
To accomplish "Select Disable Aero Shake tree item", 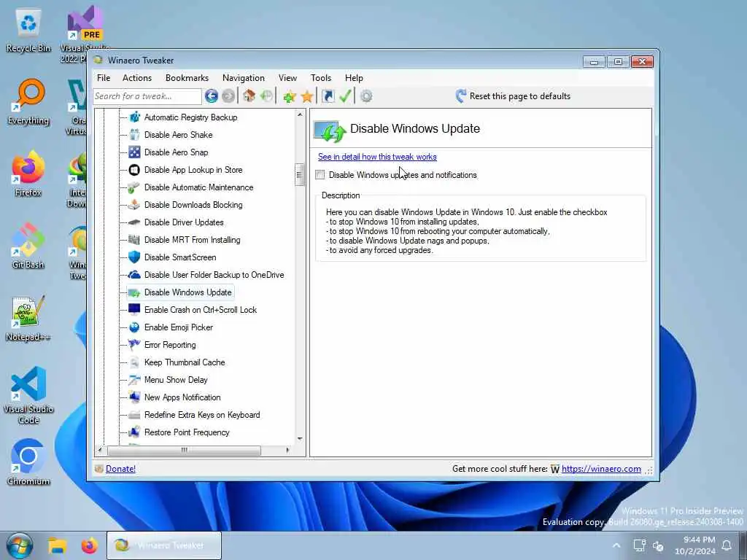I will tap(178, 135).
